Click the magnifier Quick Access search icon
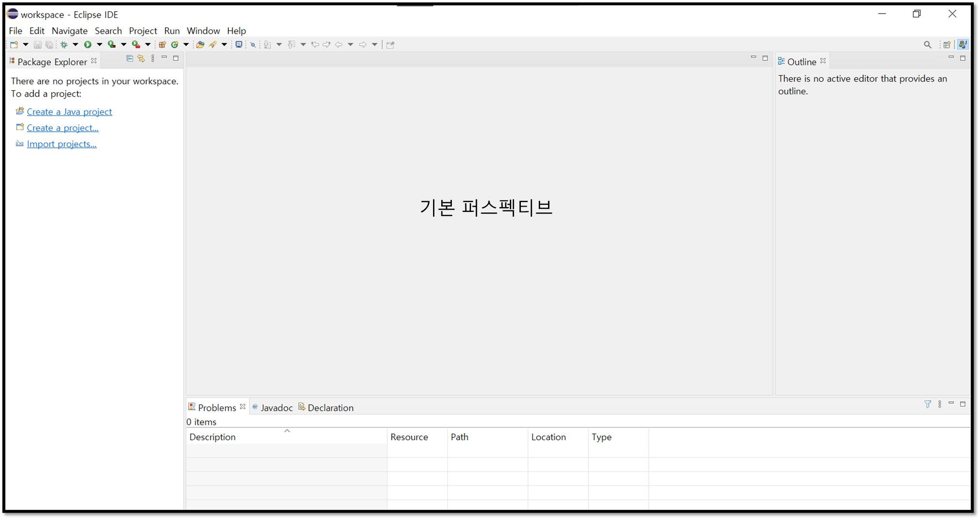980x519 pixels. pyautogui.click(x=927, y=45)
